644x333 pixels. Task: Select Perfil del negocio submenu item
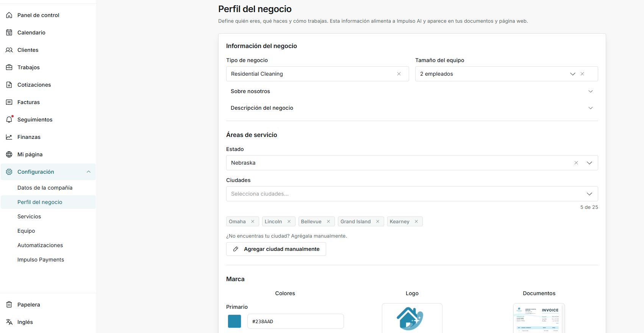click(48, 202)
